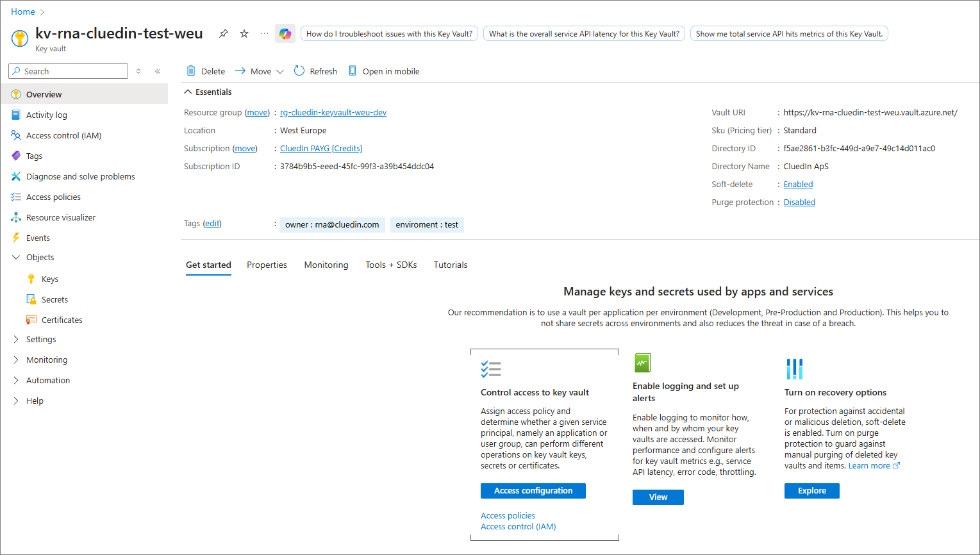Expand the Monitoring sidebar group

[16, 360]
